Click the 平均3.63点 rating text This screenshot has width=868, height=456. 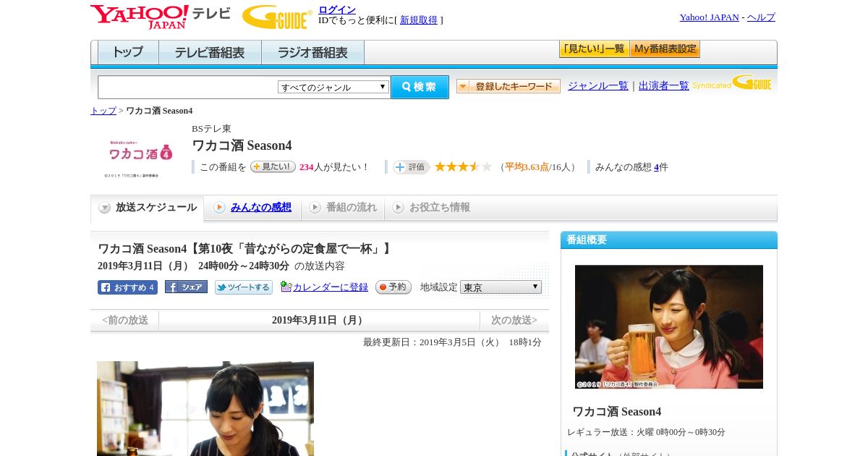pyautogui.click(x=527, y=167)
